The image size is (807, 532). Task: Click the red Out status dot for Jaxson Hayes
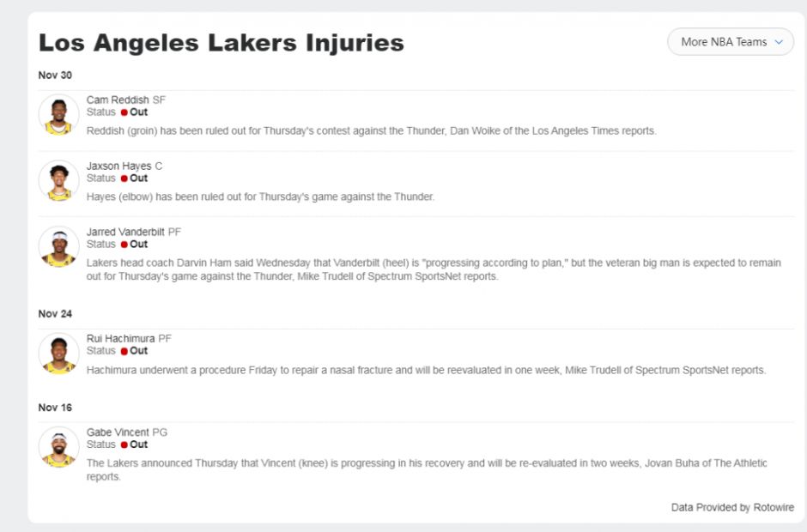click(x=124, y=178)
